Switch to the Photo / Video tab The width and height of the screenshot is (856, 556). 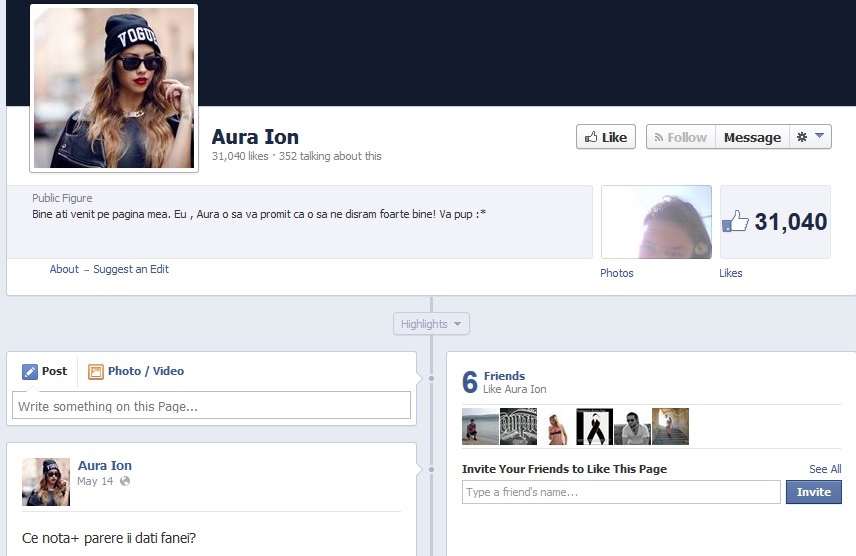pyautogui.click(x=145, y=371)
